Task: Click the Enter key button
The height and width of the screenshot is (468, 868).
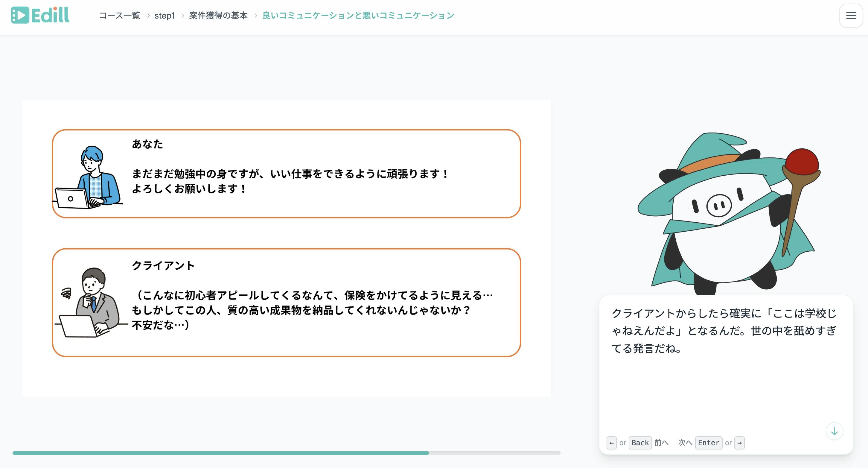Action: tap(708, 443)
